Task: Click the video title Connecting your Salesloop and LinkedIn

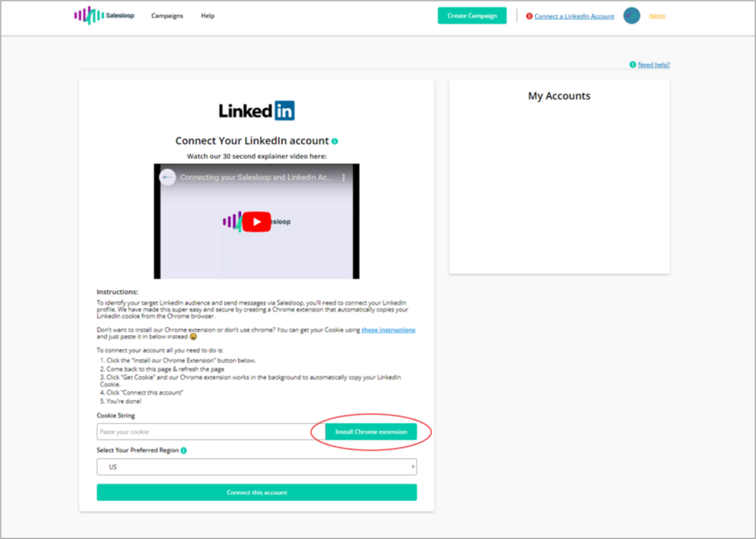Action: click(x=256, y=177)
